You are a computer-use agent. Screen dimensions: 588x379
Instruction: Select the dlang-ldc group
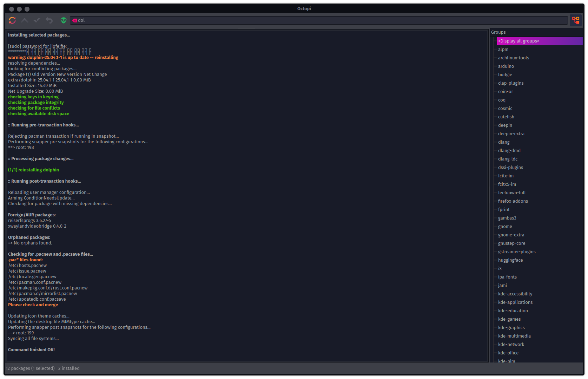[x=540, y=159]
